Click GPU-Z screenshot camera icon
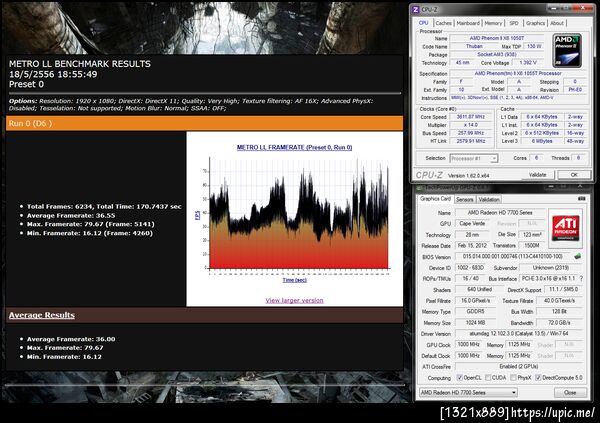The width and height of the screenshot is (600, 423). (581, 199)
